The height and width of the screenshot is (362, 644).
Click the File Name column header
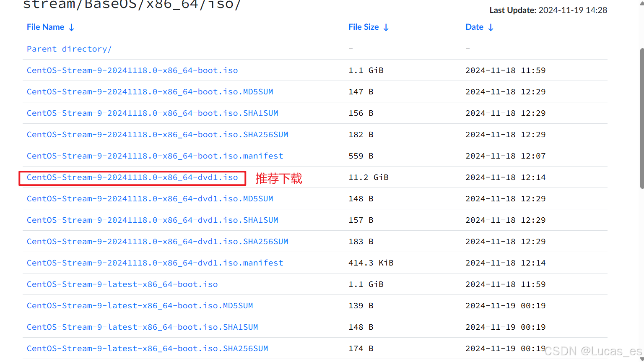coord(45,27)
